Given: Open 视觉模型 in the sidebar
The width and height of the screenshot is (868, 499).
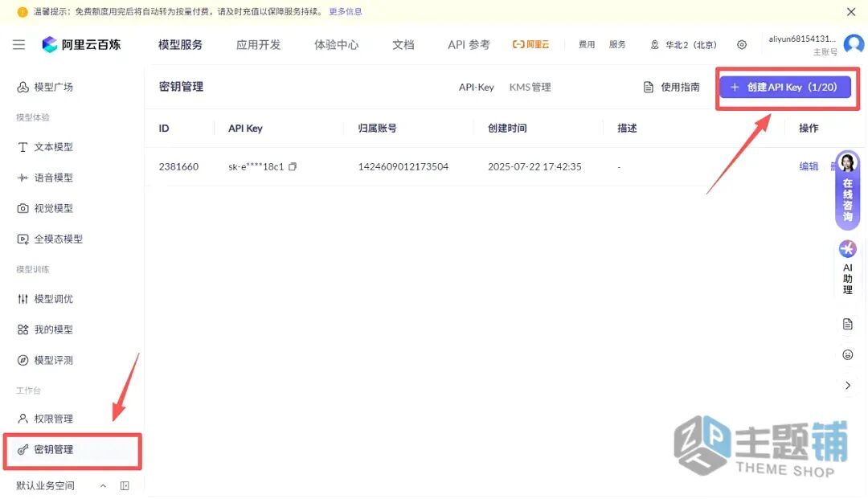Looking at the screenshot, I should point(45,209).
